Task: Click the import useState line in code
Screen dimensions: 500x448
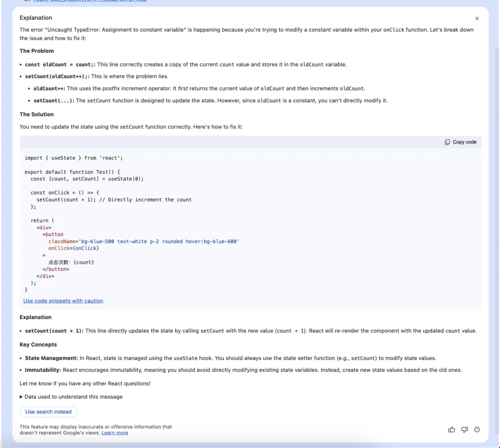Action: 74,158
